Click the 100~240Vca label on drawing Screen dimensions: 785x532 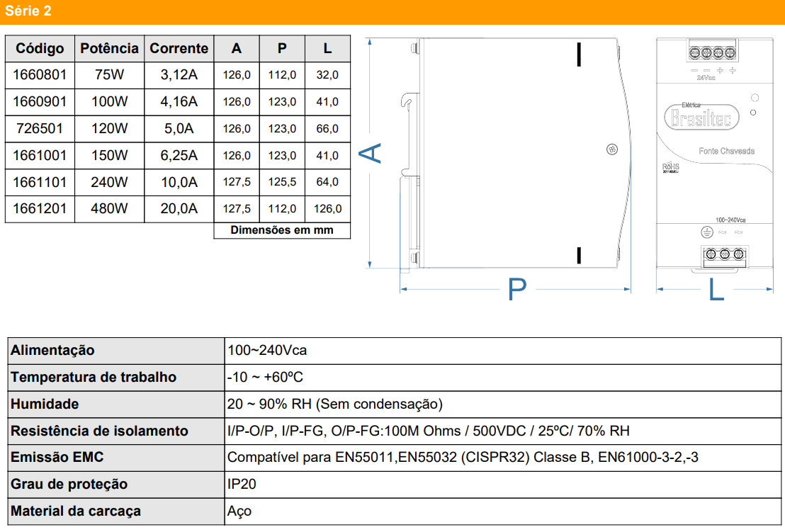click(x=730, y=220)
